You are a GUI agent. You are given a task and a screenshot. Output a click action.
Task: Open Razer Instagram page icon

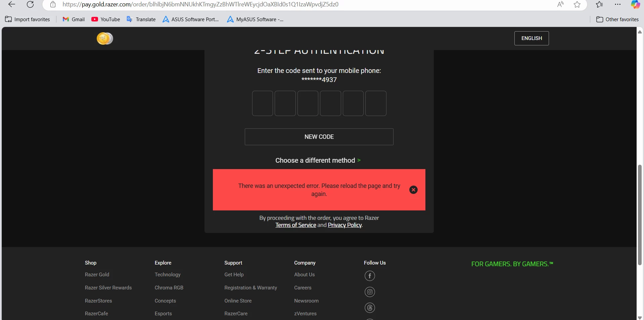click(370, 292)
